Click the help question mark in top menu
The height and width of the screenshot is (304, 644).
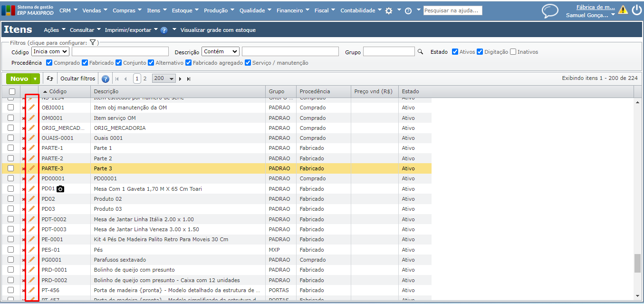pos(408,10)
